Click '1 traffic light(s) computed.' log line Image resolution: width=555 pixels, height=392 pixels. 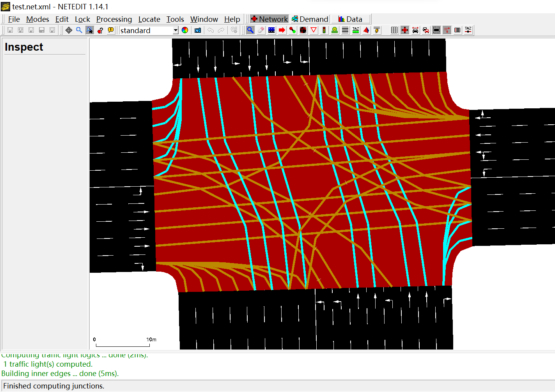[x=48, y=364]
